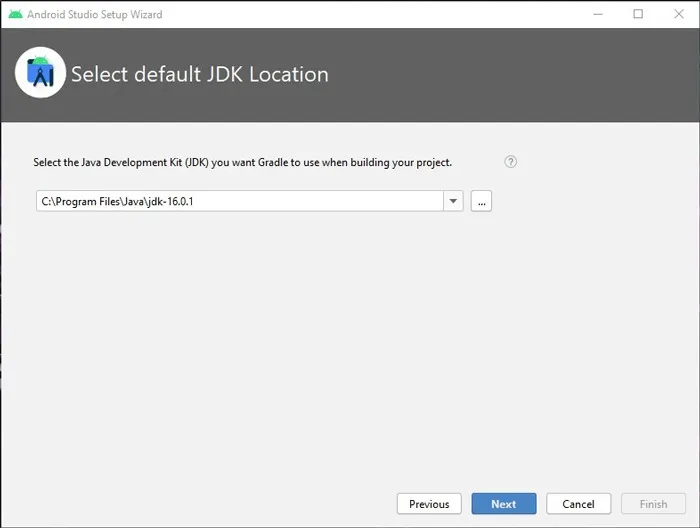Close the Setup Wizard window

tap(679, 14)
